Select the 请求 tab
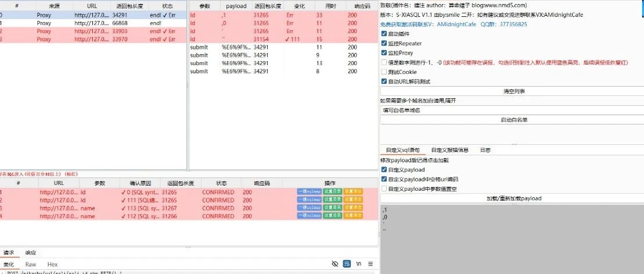The height and width of the screenshot is (274, 644). coord(9,252)
